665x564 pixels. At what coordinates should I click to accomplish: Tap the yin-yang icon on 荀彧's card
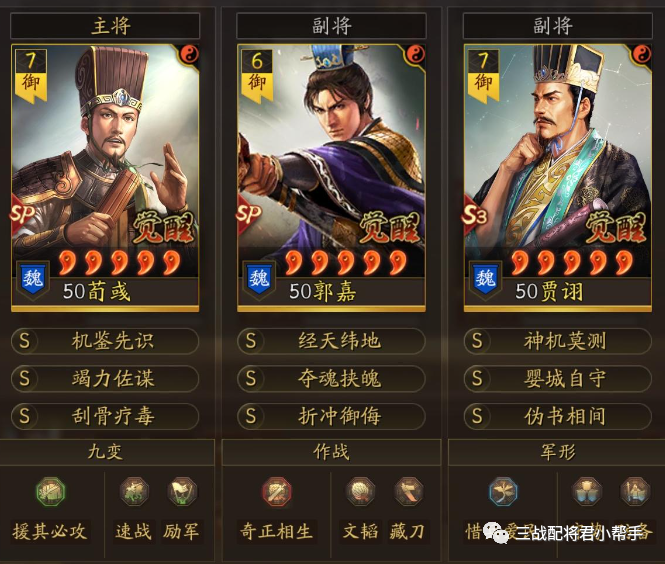[x=190, y=55]
